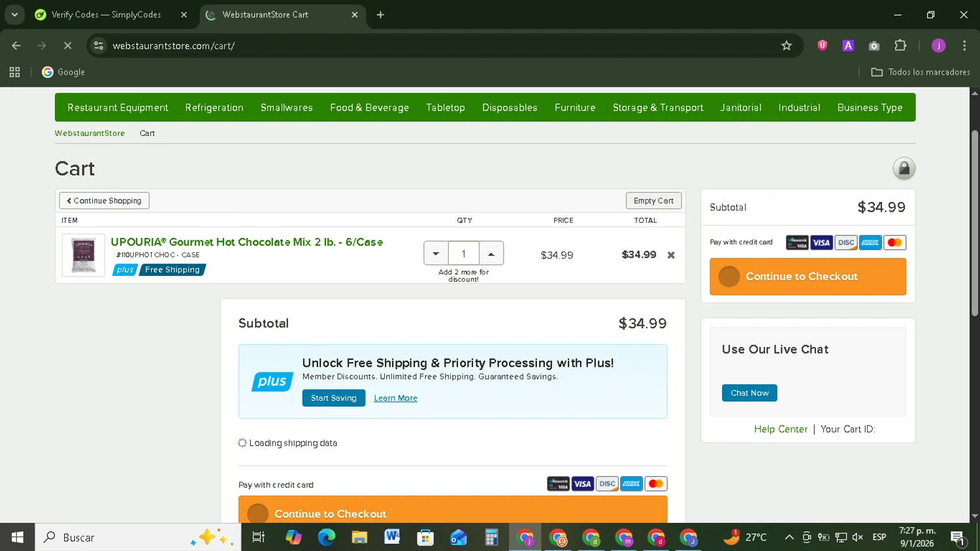Open File Explorer from taskbar
The image size is (980, 551).
(359, 537)
